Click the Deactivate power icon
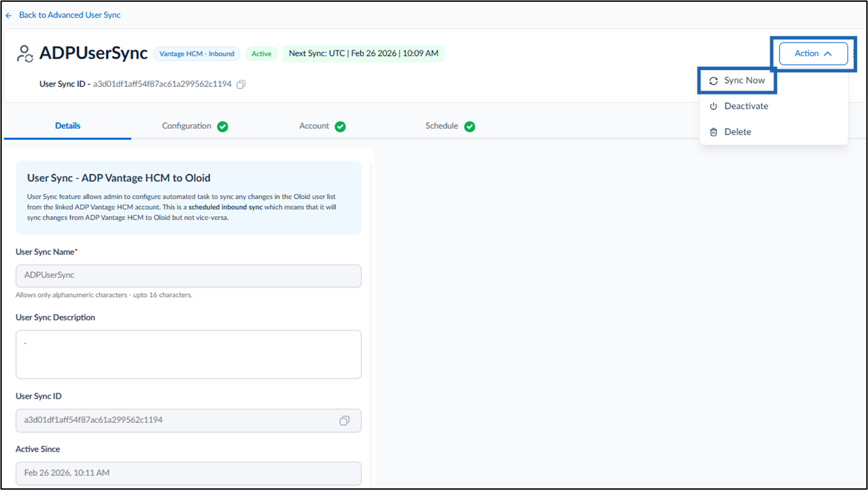868x490 pixels. 713,106
